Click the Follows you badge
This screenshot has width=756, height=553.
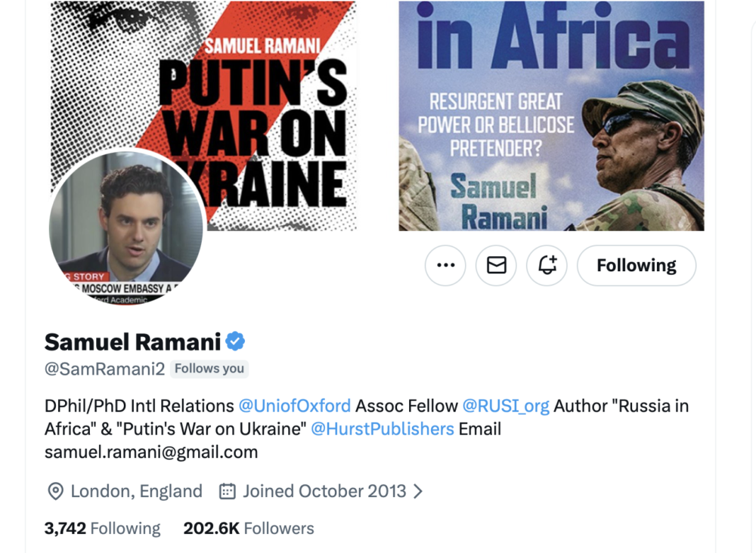pos(209,369)
